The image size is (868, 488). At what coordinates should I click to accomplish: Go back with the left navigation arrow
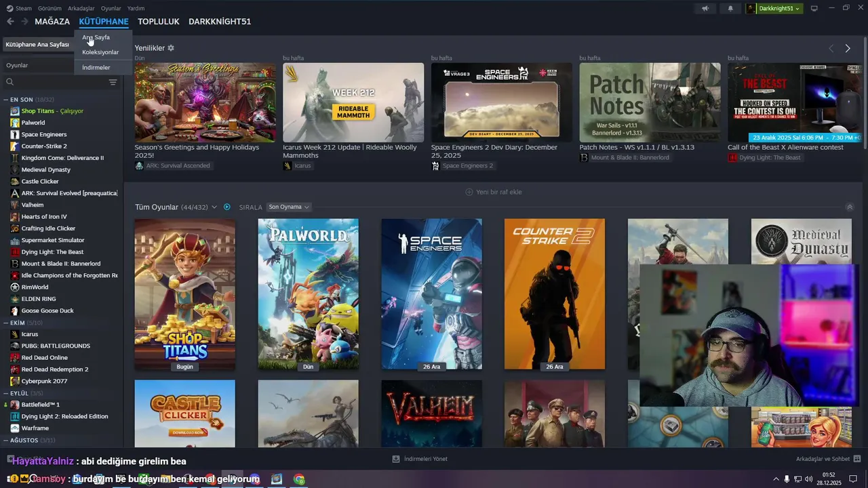tap(10, 22)
